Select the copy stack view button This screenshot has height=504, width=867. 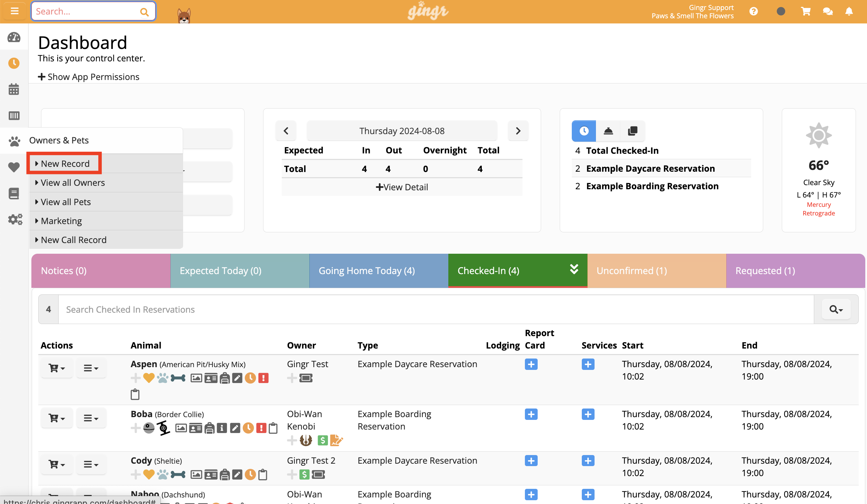[x=632, y=131]
